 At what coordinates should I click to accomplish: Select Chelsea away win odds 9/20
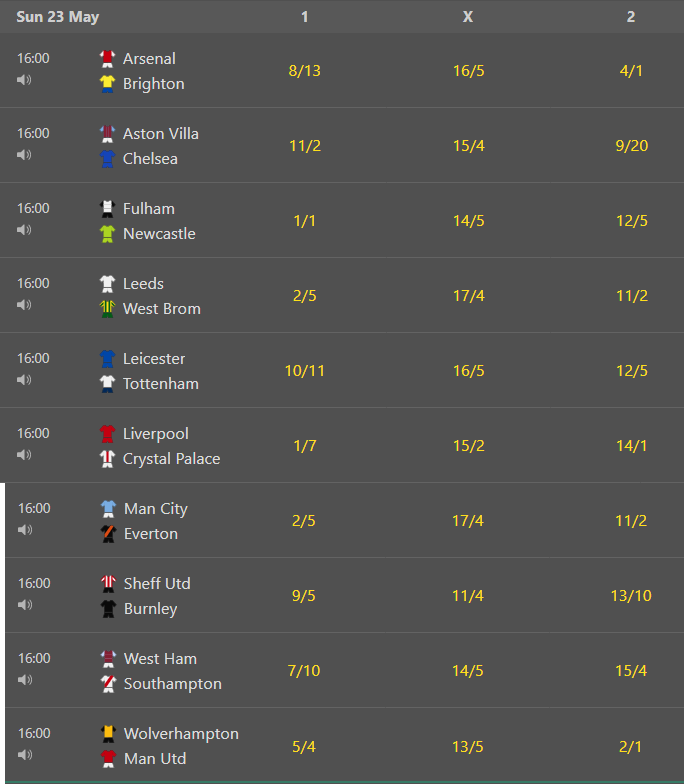(632, 146)
